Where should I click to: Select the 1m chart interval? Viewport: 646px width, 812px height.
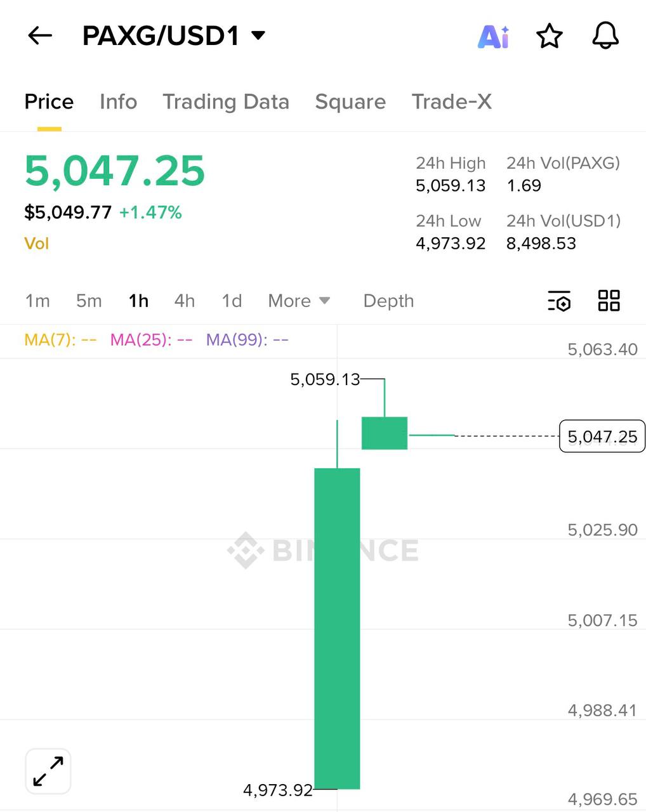pyautogui.click(x=37, y=301)
